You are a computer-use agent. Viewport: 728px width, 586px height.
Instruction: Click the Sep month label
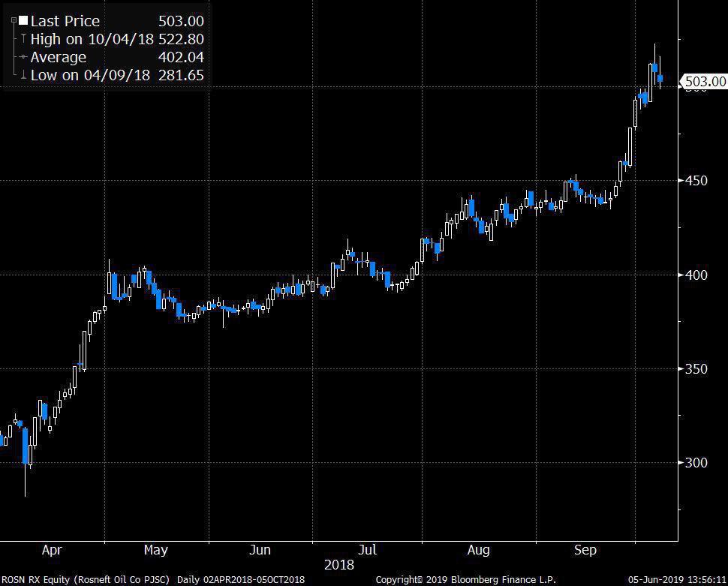(x=585, y=550)
